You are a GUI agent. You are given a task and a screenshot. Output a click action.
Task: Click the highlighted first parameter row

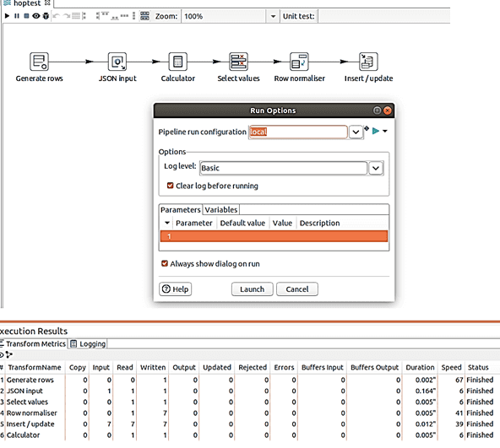(x=274, y=236)
